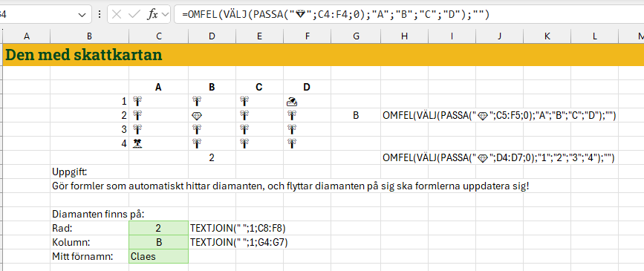Click the three-dot handle beside Name Box
Screen dimensions: 644x271
coord(99,15)
